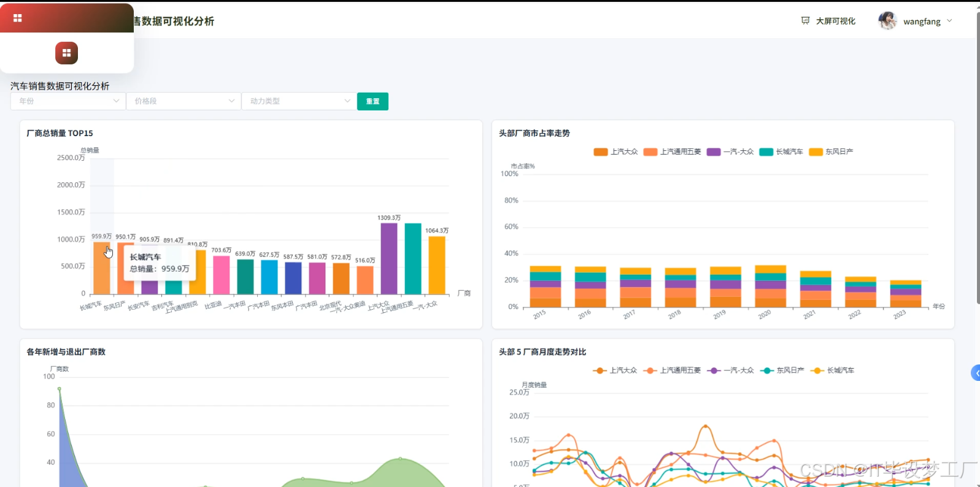This screenshot has width=980, height=487.
Task: Open the 动力类型 power type dropdown
Action: (x=299, y=101)
